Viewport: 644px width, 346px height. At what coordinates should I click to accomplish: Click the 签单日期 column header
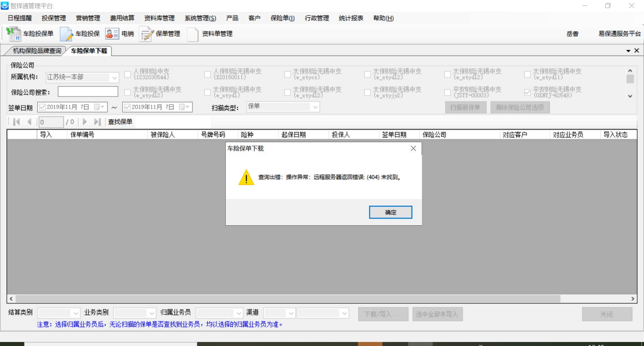[x=399, y=134]
